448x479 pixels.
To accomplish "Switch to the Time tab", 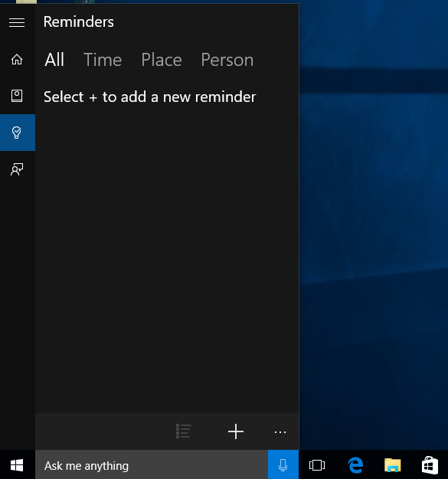I will pyautogui.click(x=103, y=60).
